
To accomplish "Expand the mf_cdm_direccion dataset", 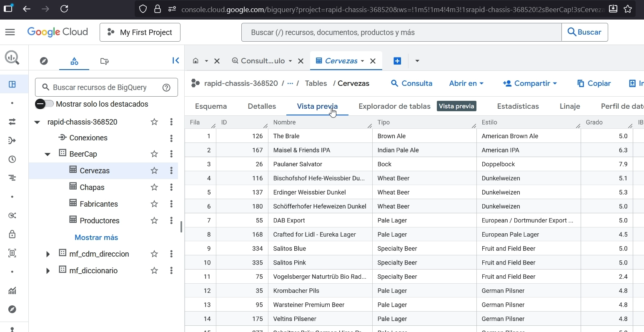I will click(48, 254).
